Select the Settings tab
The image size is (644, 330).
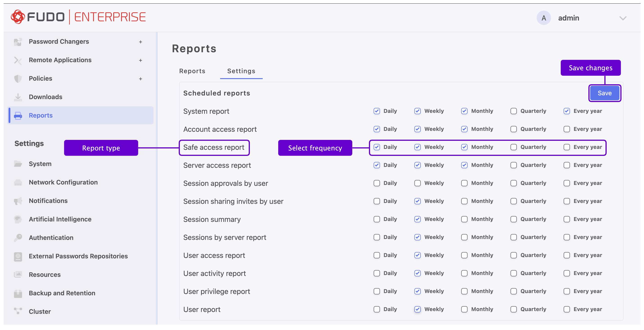pyautogui.click(x=241, y=71)
